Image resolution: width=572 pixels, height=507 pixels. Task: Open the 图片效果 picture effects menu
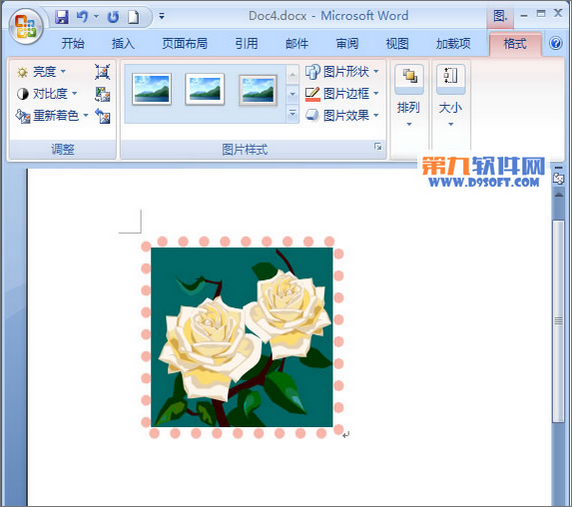tap(342, 116)
